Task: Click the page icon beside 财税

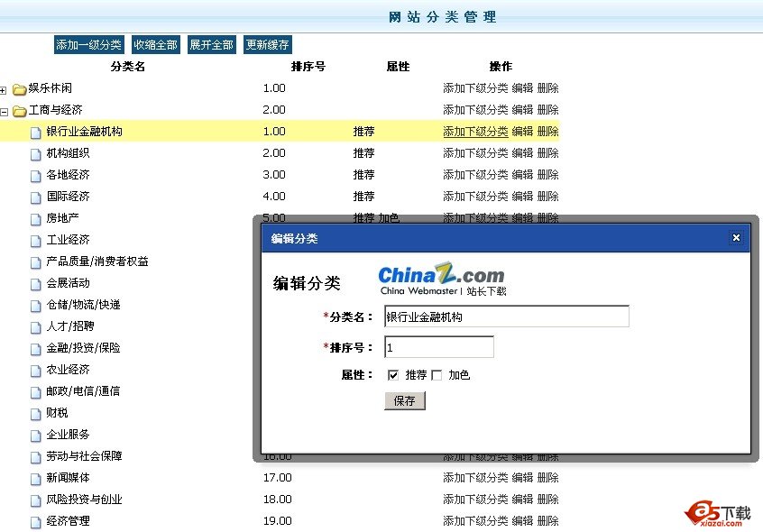Action: pyautogui.click(x=35, y=414)
